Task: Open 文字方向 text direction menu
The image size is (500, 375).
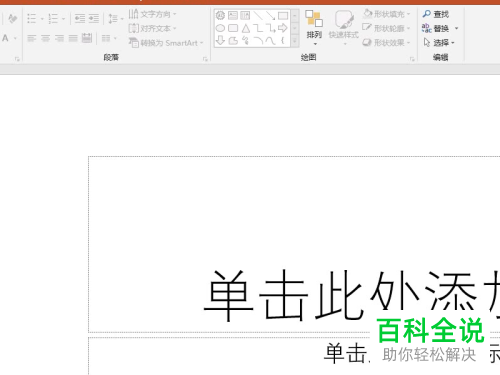Action: point(153,14)
